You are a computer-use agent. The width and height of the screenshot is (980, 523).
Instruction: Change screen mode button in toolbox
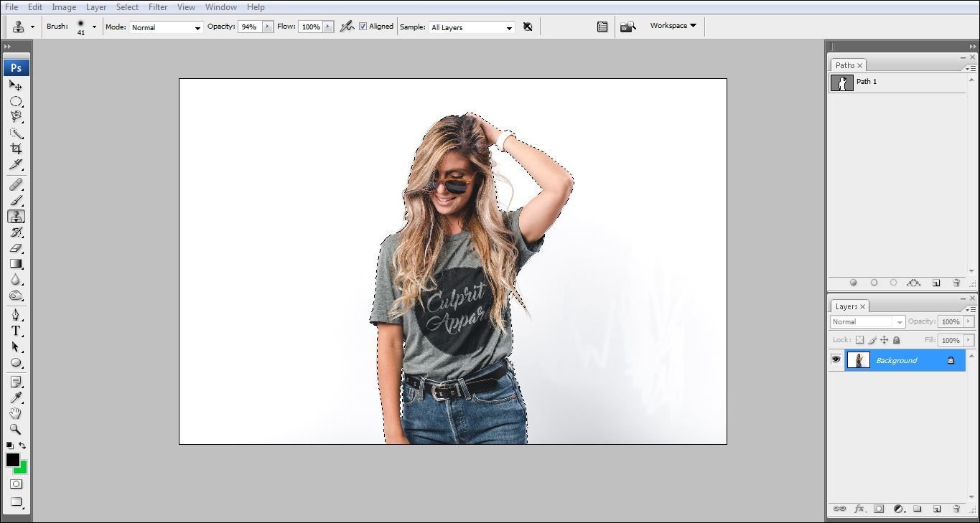[x=16, y=502]
